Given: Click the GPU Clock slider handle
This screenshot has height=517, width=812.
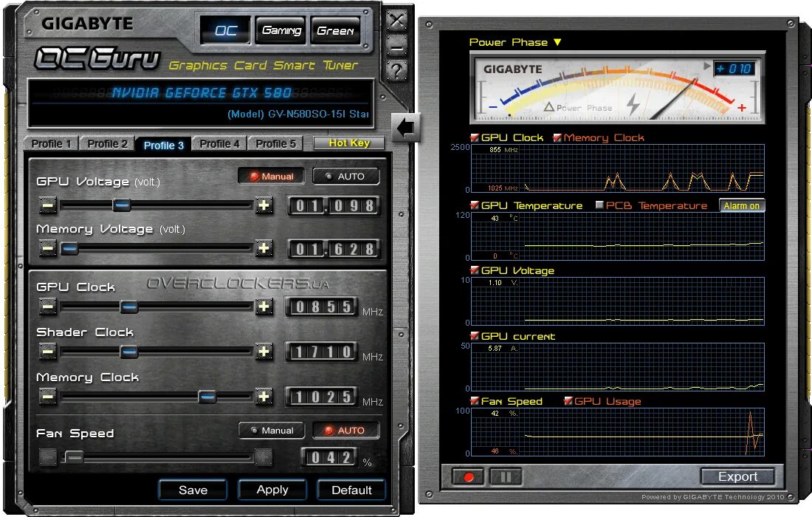Looking at the screenshot, I should pyautogui.click(x=129, y=307).
